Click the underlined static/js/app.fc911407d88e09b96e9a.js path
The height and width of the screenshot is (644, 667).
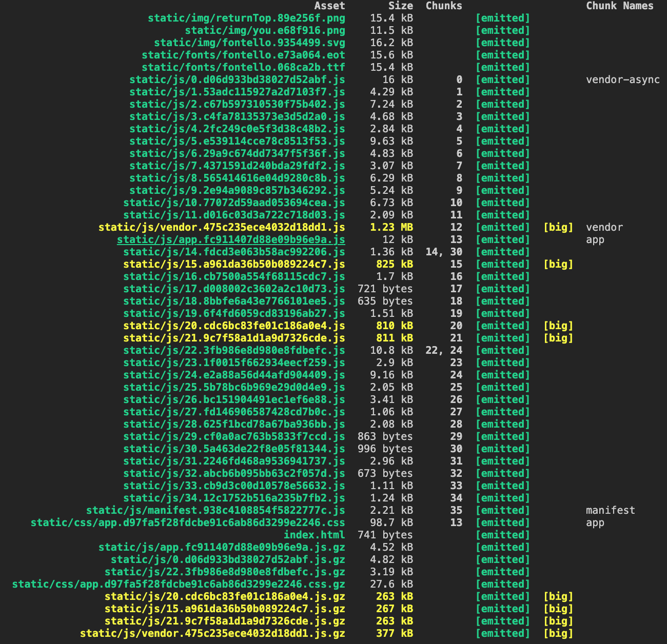click(231, 240)
